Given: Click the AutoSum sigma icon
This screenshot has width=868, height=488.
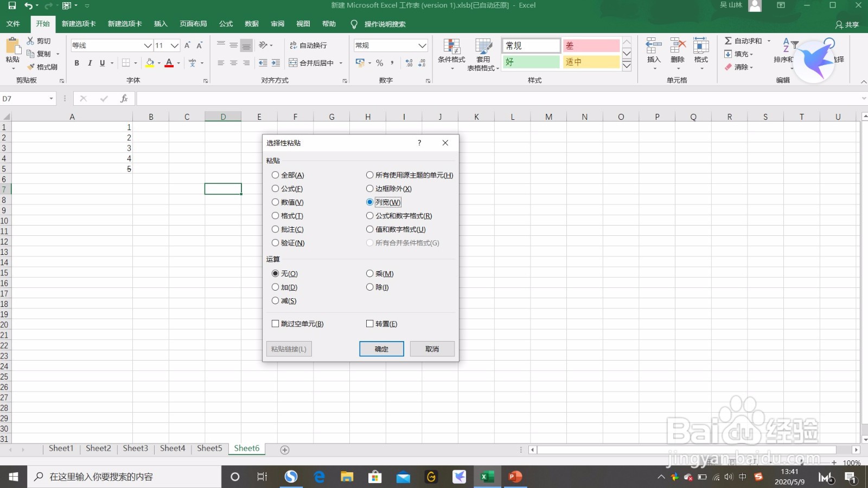Looking at the screenshot, I should point(728,41).
